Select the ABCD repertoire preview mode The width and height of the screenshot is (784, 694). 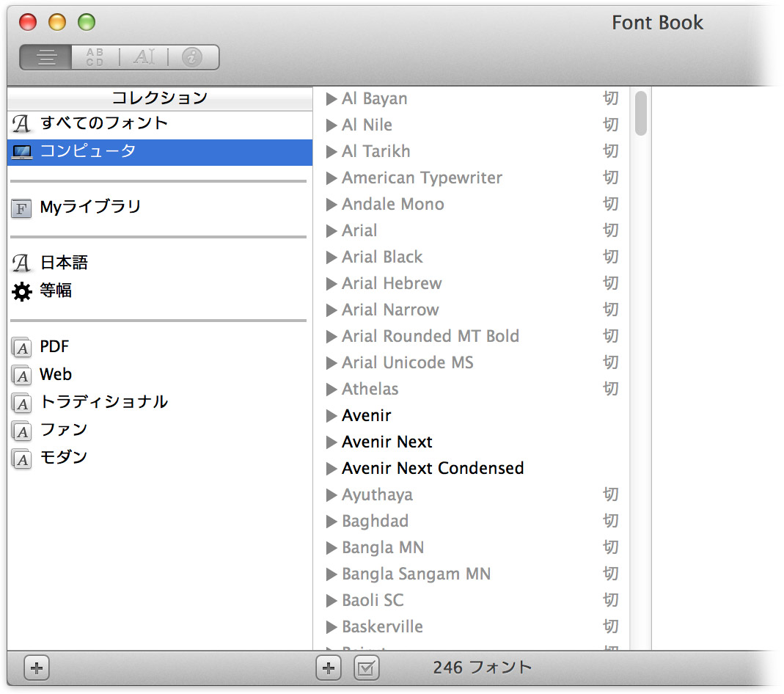(x=95, y=57)
